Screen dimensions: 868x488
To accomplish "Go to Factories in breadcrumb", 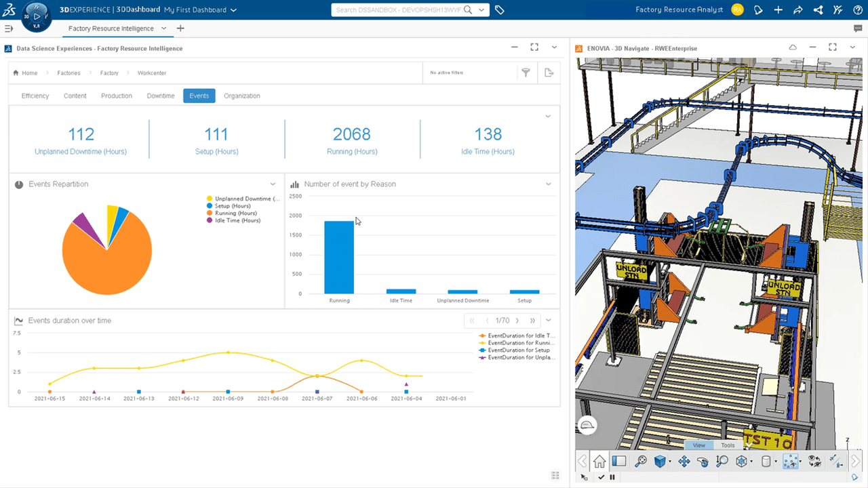I will [x=68, y=73].
